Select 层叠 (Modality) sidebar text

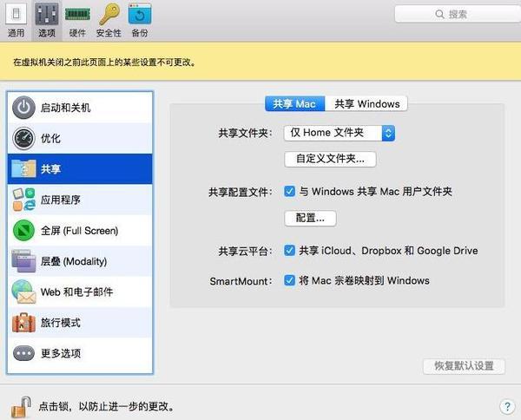point(74,261)
